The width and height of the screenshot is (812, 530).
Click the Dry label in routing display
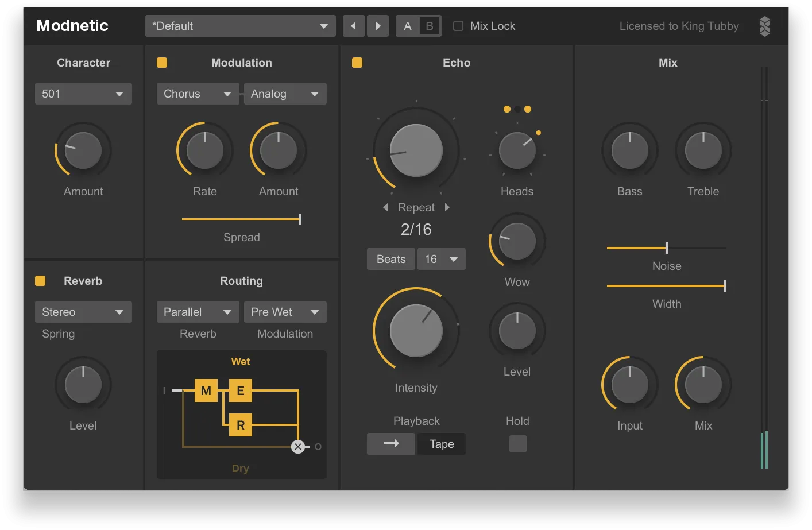(241, 469)
